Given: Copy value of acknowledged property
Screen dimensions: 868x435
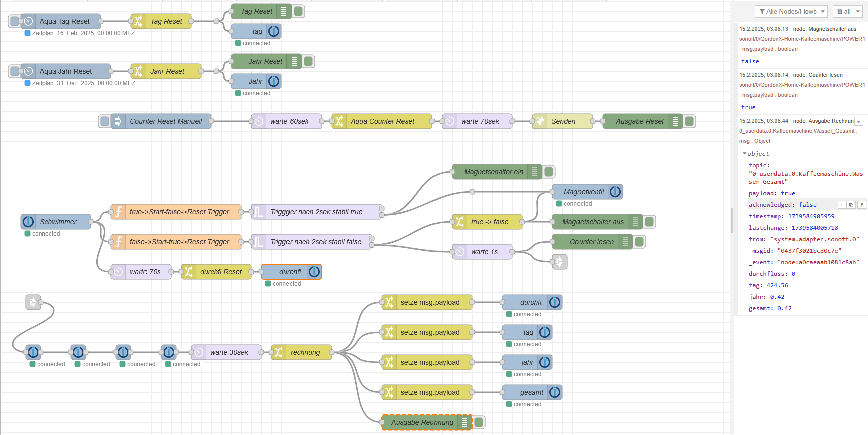Looking at the screenshot, I should [851, 205].
